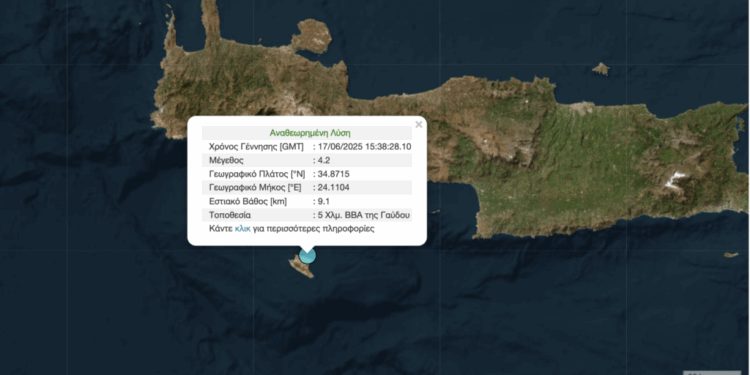Click the focal depth value 9.1

coord(323,201)
